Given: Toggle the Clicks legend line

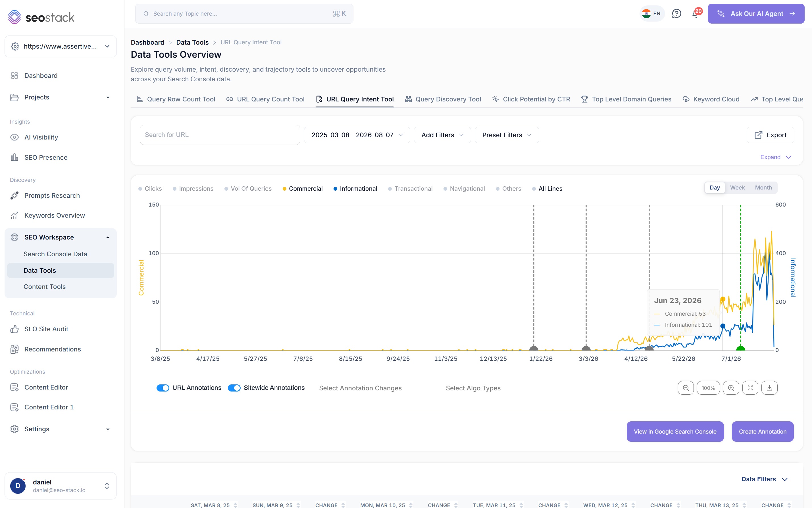Looking at the screenshot, I should (150, 189).
